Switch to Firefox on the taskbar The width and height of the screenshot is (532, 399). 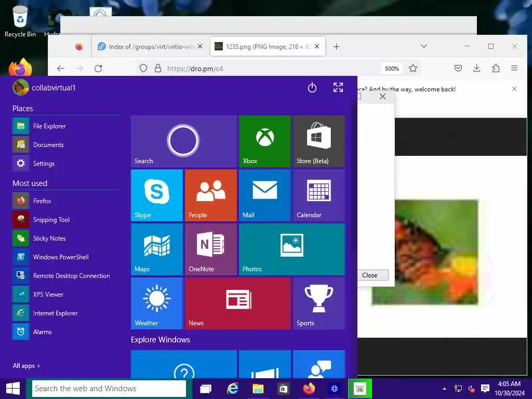click(x=309, y=389)
